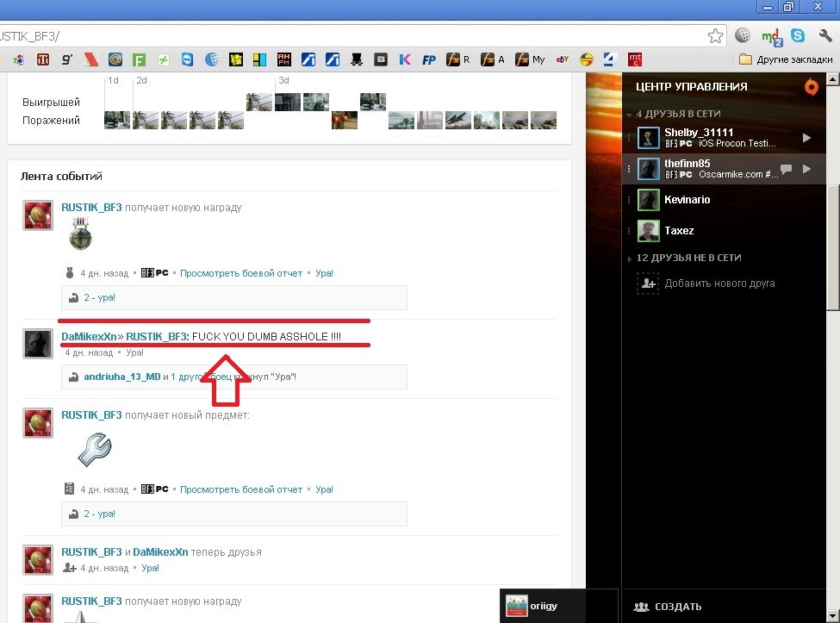Click Ура! under the теперь друзья entry

[x=150, y=568]
